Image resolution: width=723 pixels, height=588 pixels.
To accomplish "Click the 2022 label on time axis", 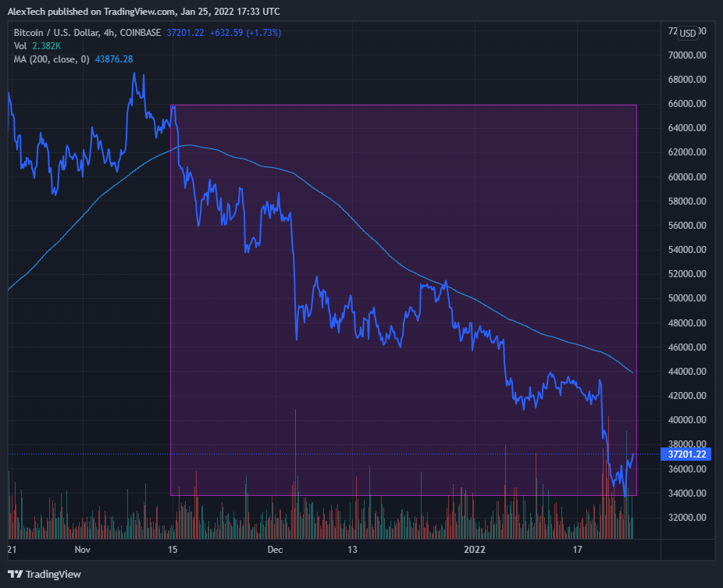I will tap(475, 550).
